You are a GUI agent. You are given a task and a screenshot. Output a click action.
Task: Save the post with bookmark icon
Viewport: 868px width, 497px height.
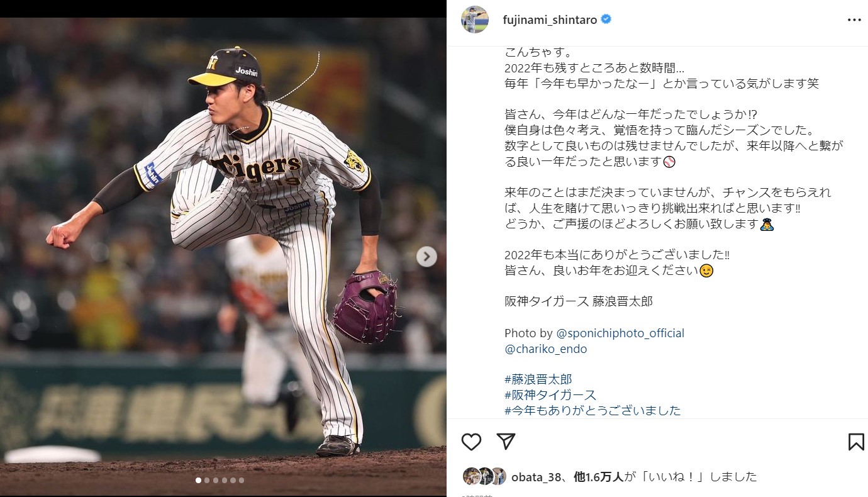pyautogui.click(x=856, y=442)
